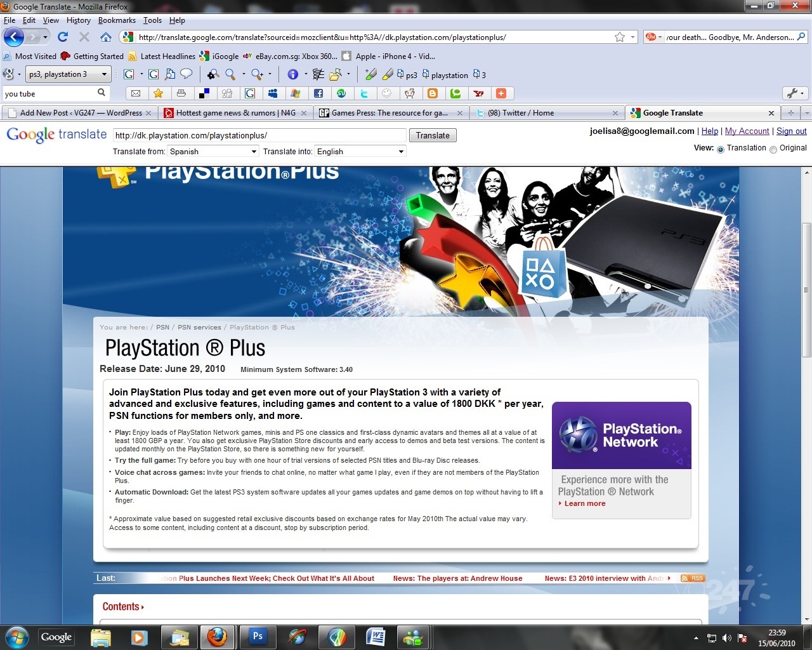
Task: Open the Translate from Spanish dropdown
Action: coord(213,151)
